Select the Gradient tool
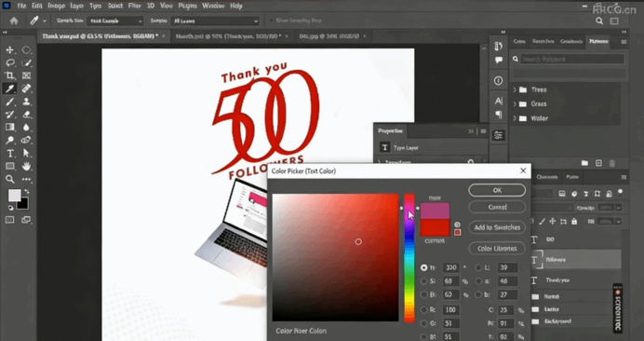644x341 pixels. [10, 127]
